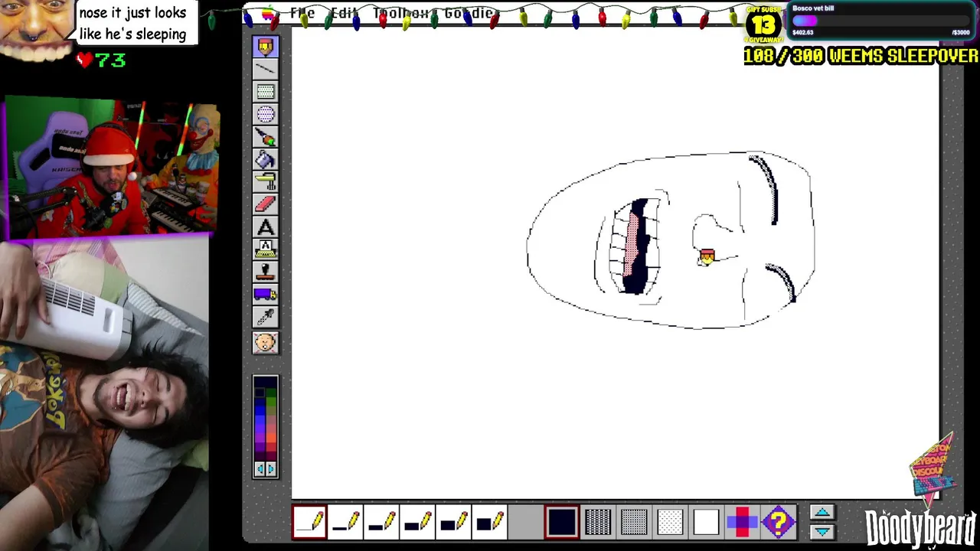This screenshot has width=980, height=551.
Task: Click the Undo Guy face icon
Action: pos(266,342)
